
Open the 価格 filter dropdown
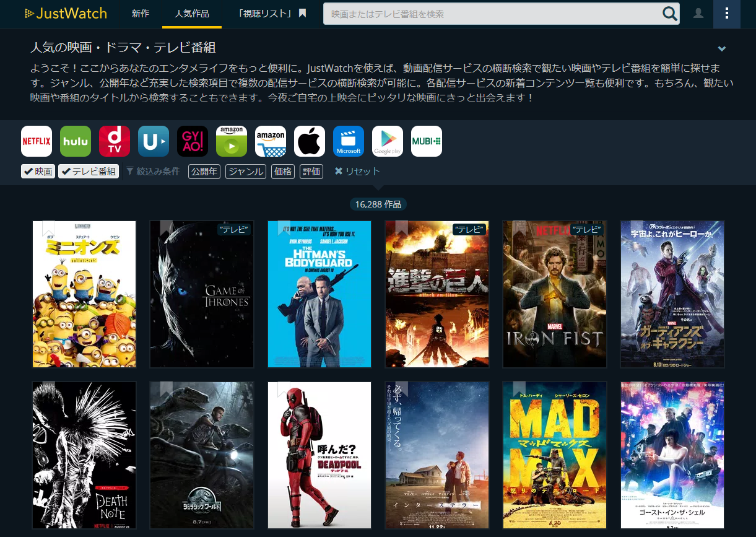(283, 172)
